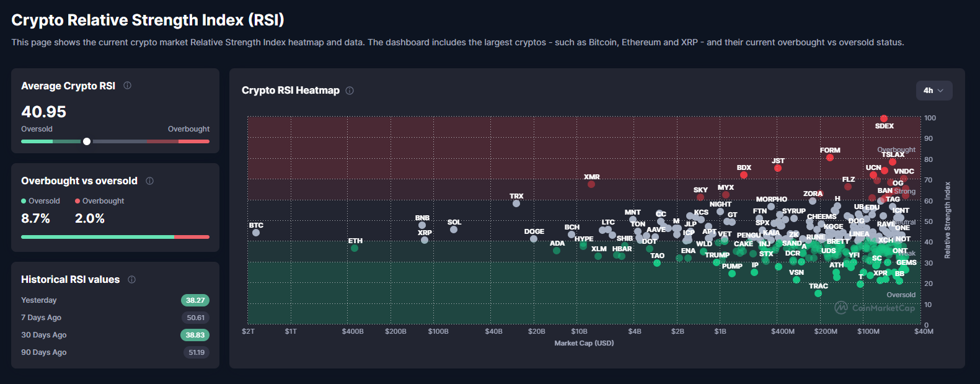Click the overbought vs oversold ratio bar
Image resolution: width=980 pixels, height=384 pixels.
coord(115,237)
